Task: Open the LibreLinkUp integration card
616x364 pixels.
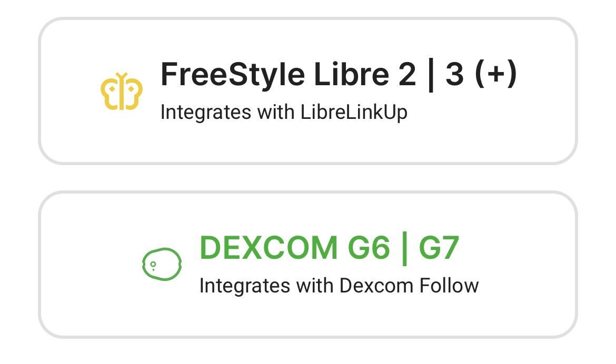Action: tap(308, 91)
